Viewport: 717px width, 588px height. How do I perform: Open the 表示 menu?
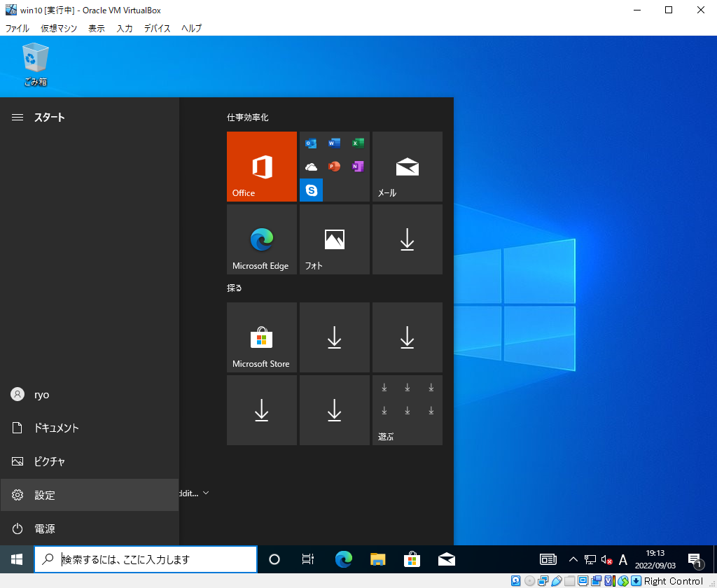[x=97, y=28]
